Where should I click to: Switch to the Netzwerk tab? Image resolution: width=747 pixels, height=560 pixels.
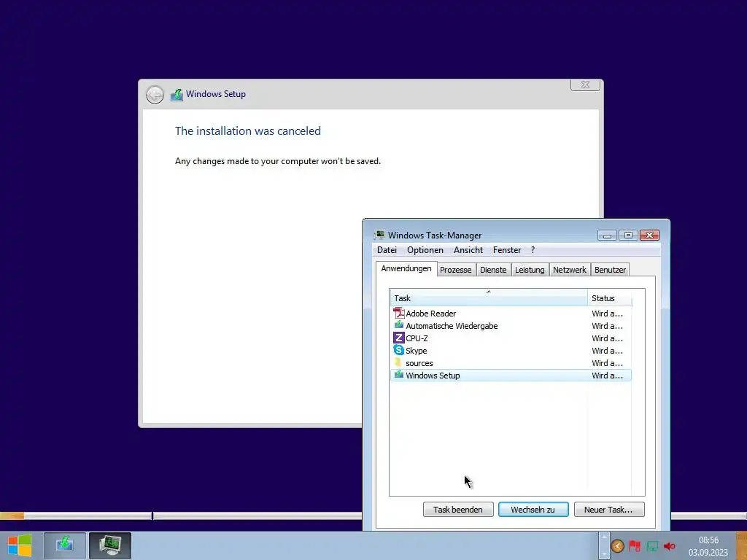point(570,270)
